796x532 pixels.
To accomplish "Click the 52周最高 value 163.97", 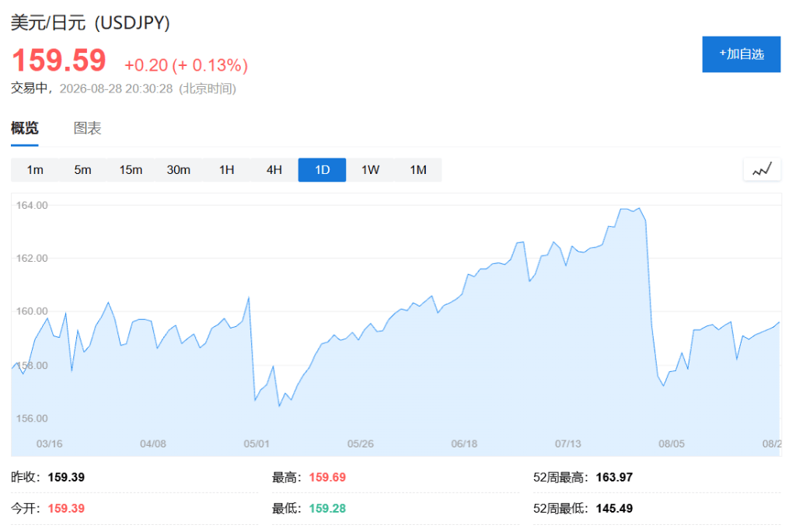I will [614, 477].
